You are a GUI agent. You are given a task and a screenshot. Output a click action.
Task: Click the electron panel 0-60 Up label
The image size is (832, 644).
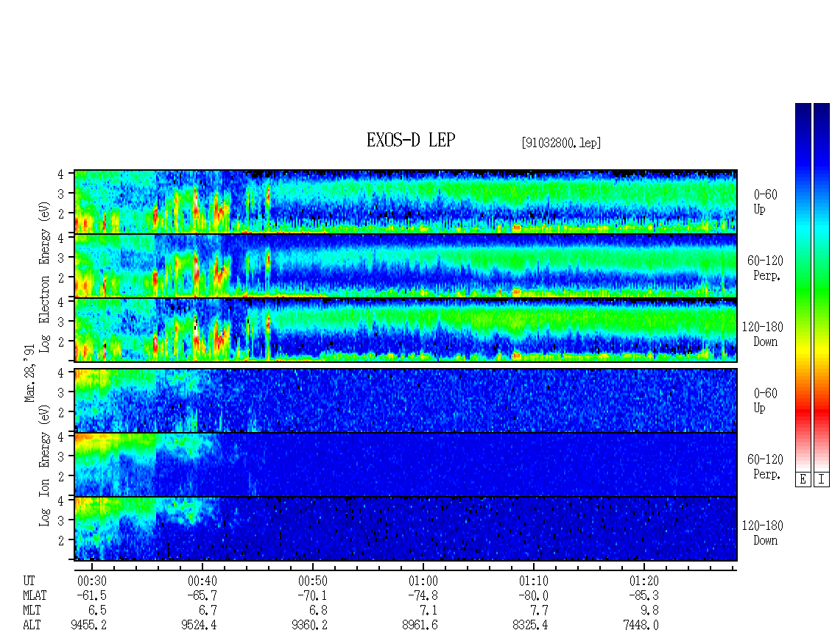[x=765, y=202]
